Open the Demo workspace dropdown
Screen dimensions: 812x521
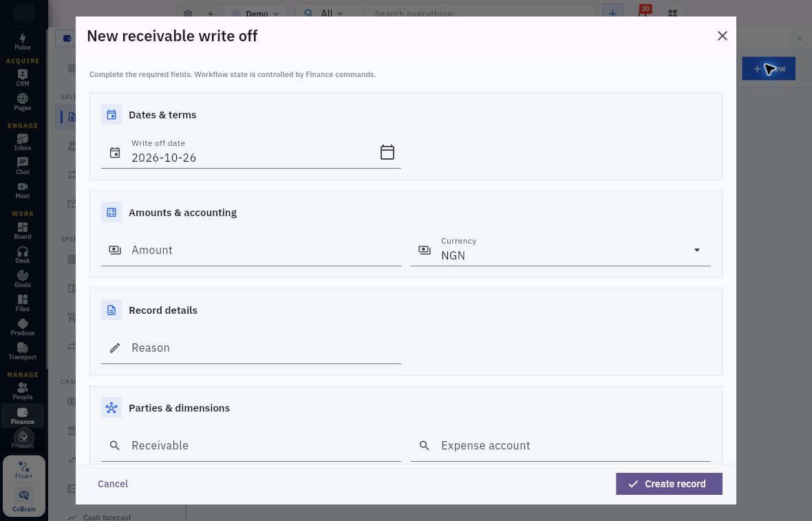255,14
